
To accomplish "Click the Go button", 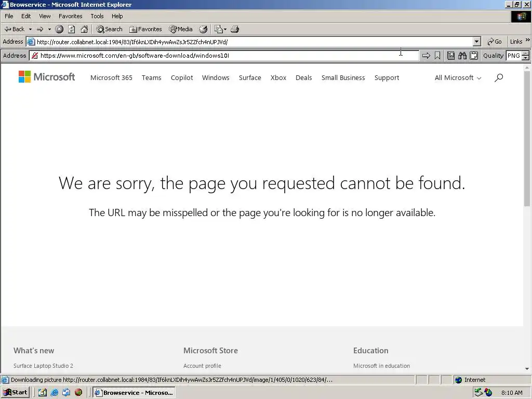I will click(x=495, y=42).
